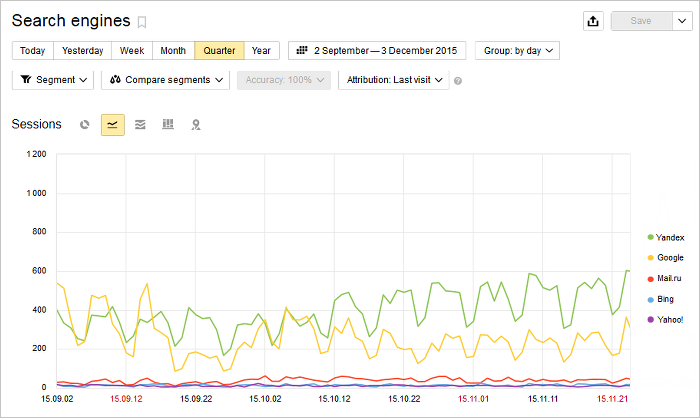Screen dimensions: 700x418
Task: Switch to stacked area chart view
Action: point(140,124)
